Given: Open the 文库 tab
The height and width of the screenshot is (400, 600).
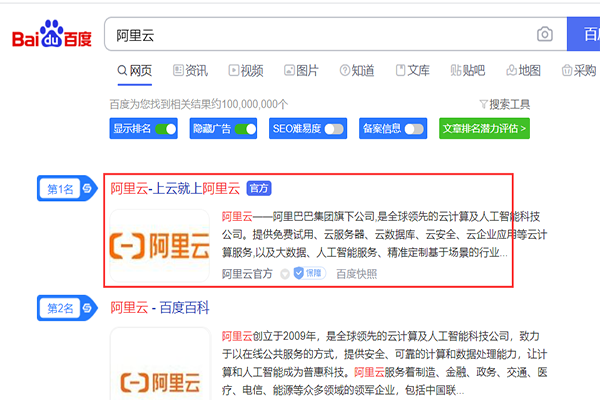Looking at the screenshot, I should coord(412,71).
